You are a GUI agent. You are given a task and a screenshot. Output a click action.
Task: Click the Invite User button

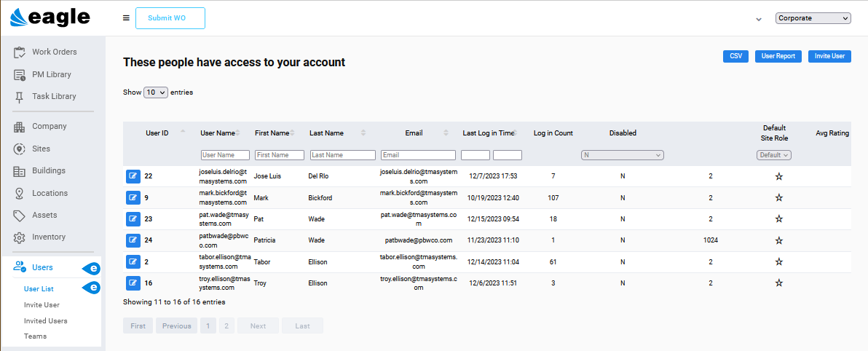click(829, 56)
